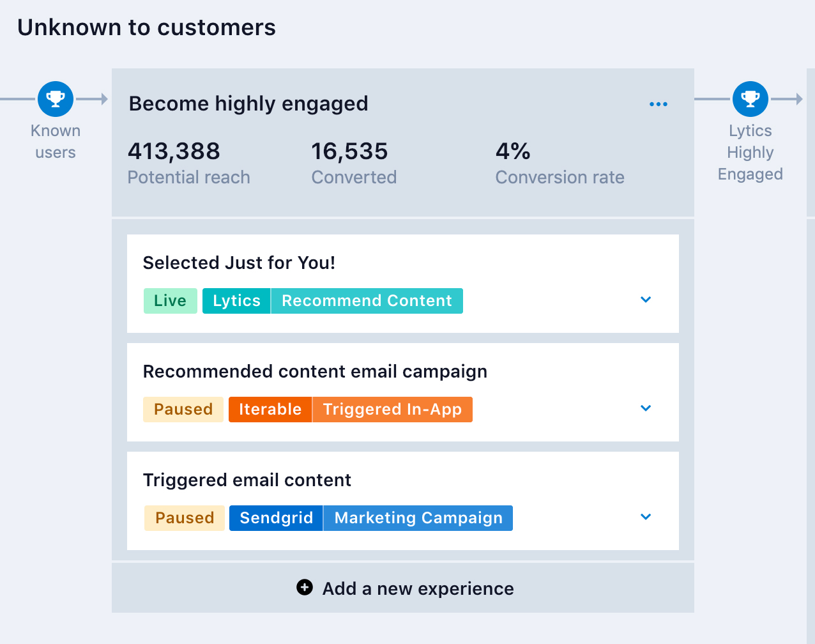The height and width of the screenshot is (644, 815).
Task: Click the Become highly engaged heading
Action: [x=248, y=103]
